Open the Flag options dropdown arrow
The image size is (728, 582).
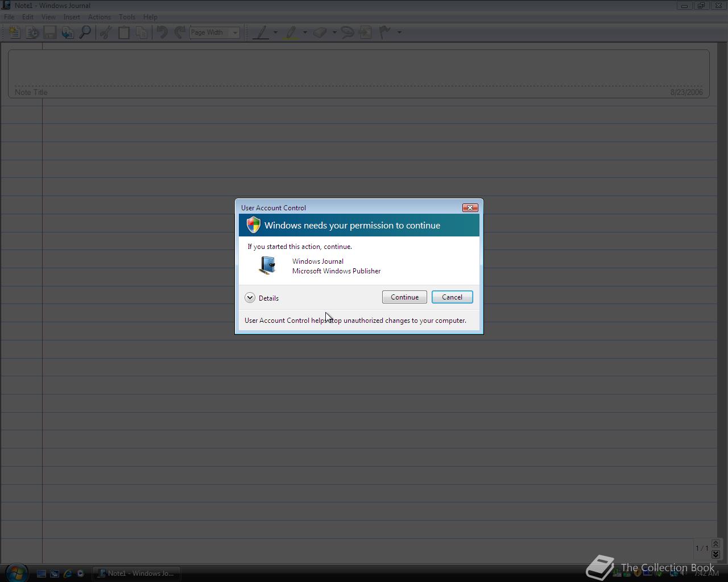click(x=399, y=32)
